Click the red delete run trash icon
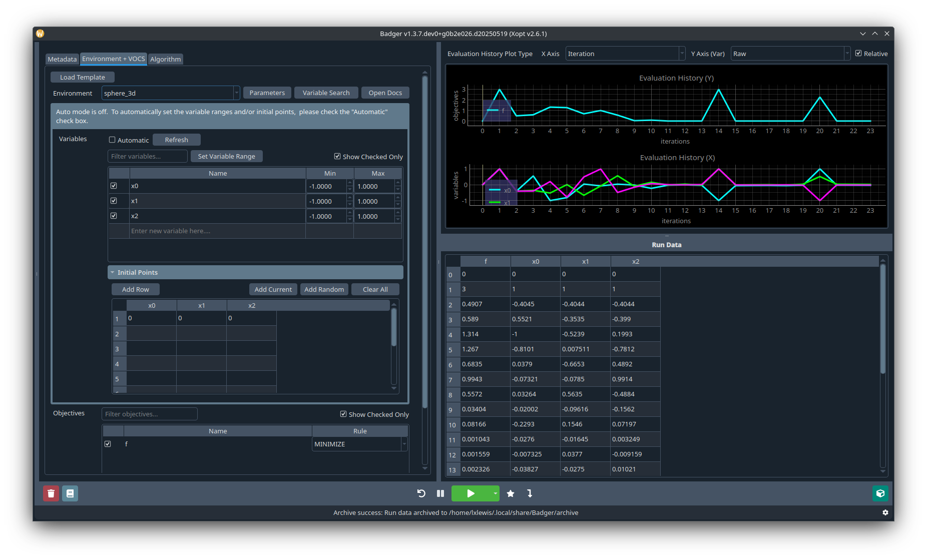The image size is (927, 560). click(51, 493)
